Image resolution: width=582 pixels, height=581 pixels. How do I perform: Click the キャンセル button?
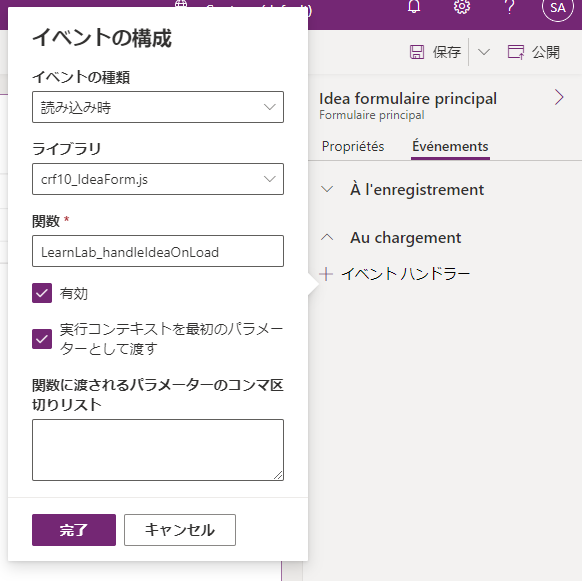pos(180,530)
